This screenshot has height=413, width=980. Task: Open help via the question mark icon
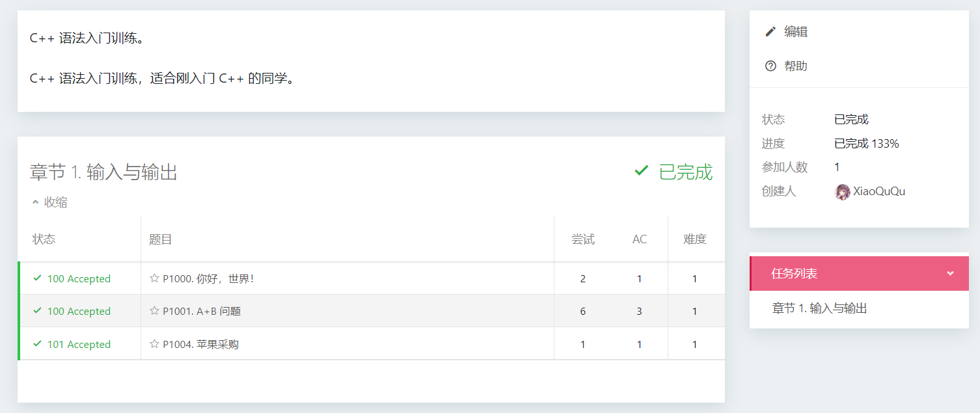(770, 65)
